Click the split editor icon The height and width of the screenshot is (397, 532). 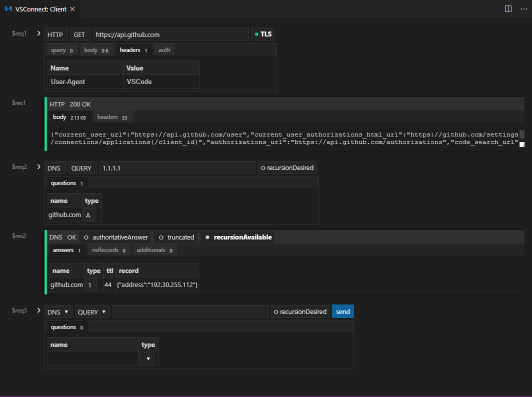pos(508,8)
